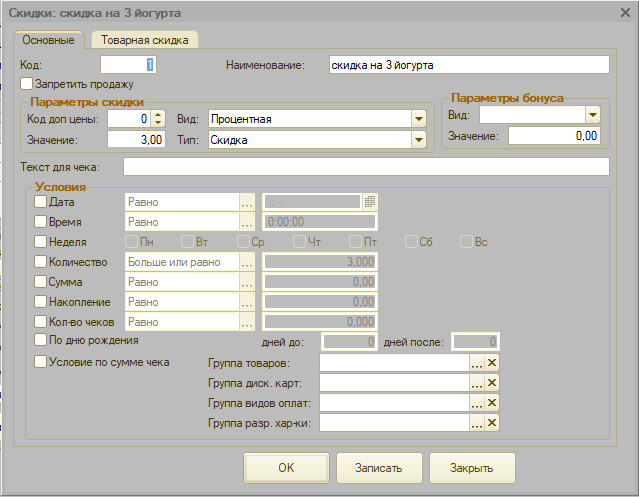Clear the Группа диск. карт field
This screenshot has height=497, width=639.
coord(491,384)
